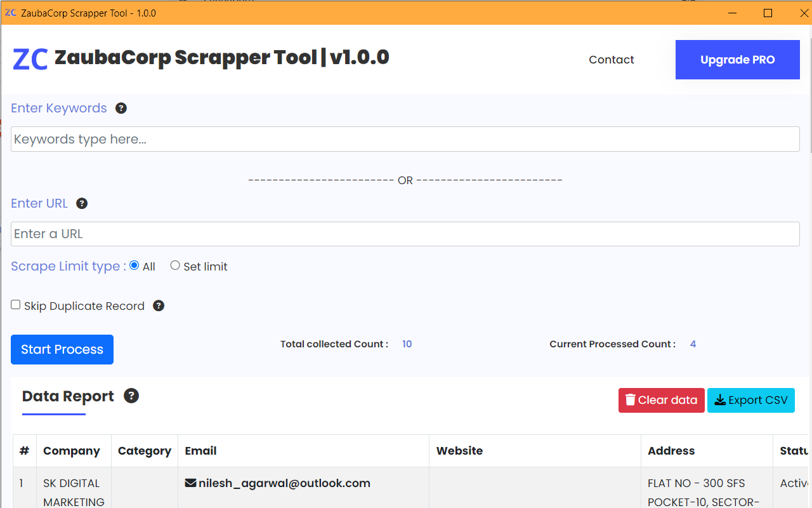Image resolution: width=812 pixels, height=508 pixels.
Task: Click the help icon next to Data Report
Action: point(131,396)
